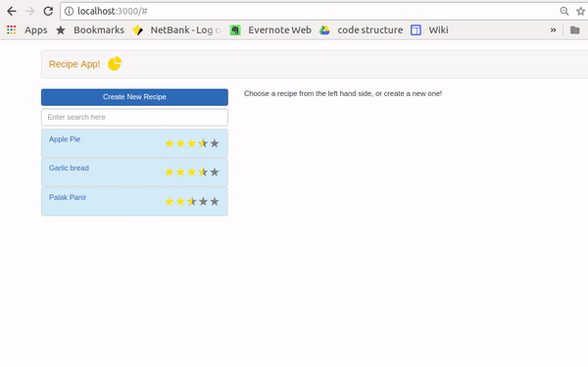Bookmark this page with the star icon
Screen dimensions: 588x367
pyautogui.click(x=581, y=11)
